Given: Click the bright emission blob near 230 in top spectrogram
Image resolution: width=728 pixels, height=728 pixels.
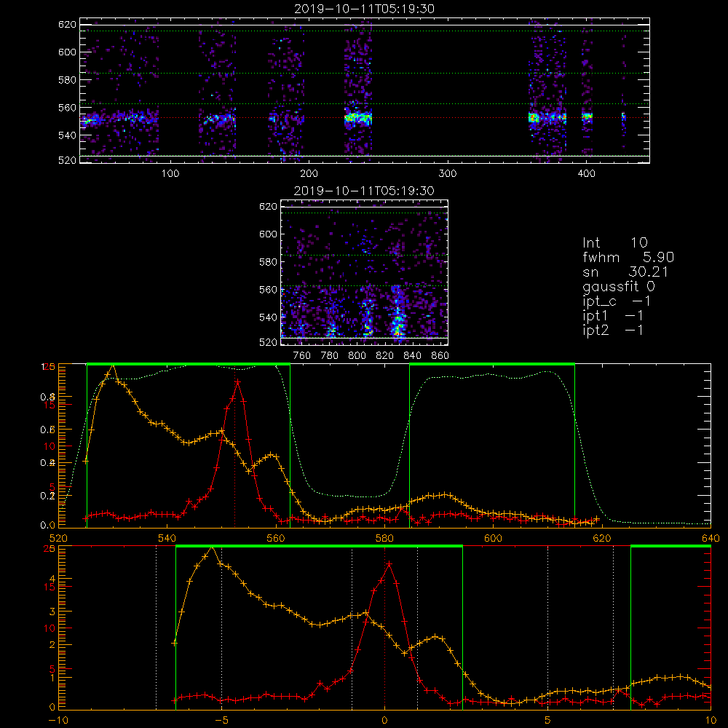Looking at the screenshot, I should coord(358,118).
